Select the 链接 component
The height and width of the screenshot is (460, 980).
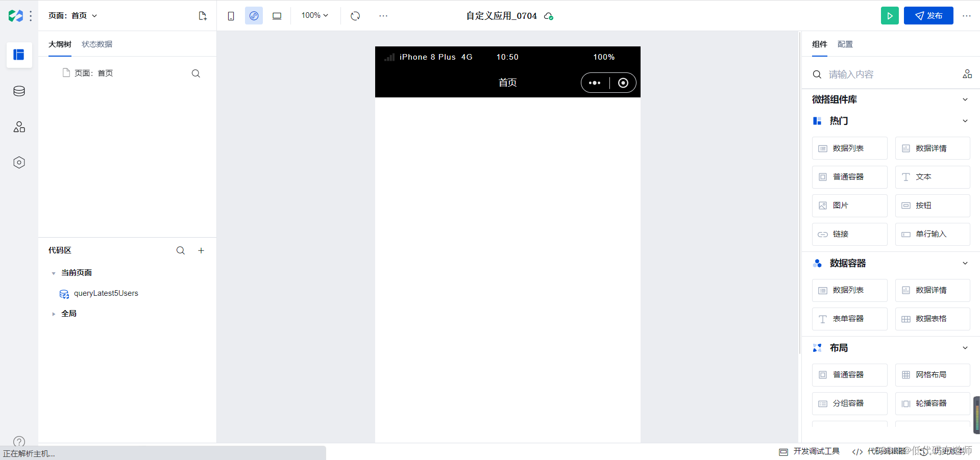coord(850,234)
